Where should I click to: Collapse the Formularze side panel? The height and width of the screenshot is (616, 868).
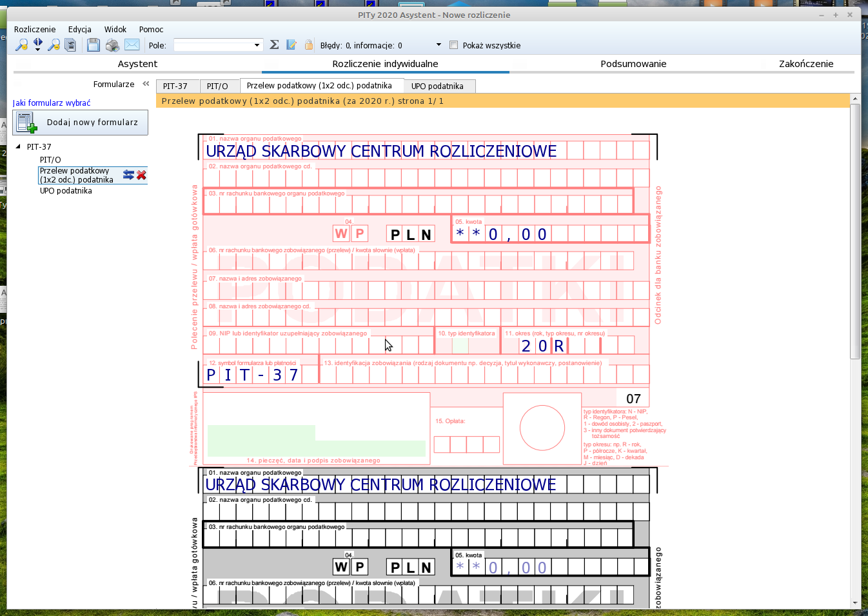[x=146, y=84]
